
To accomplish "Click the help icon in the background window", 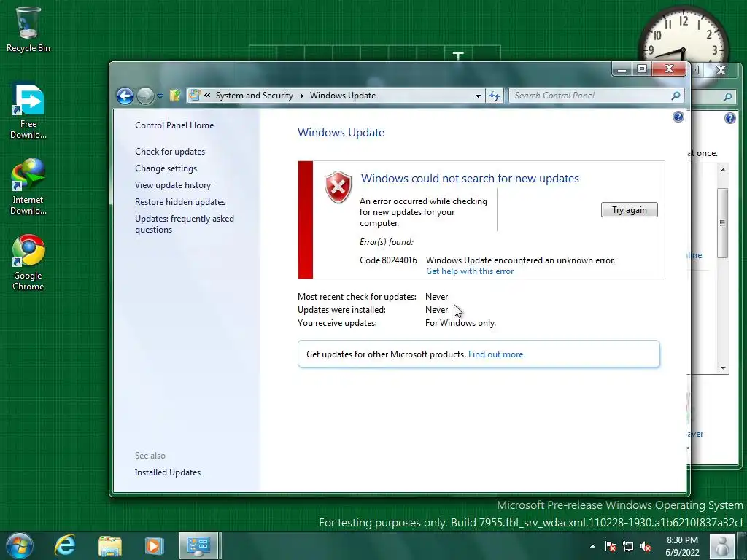I will coord(729,118).
